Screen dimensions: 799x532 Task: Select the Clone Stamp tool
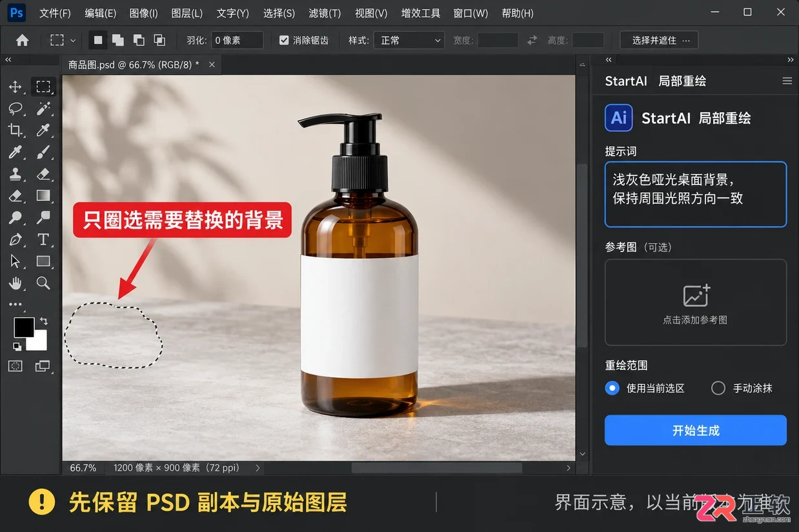pyautogui.click(x=15, y=174)
